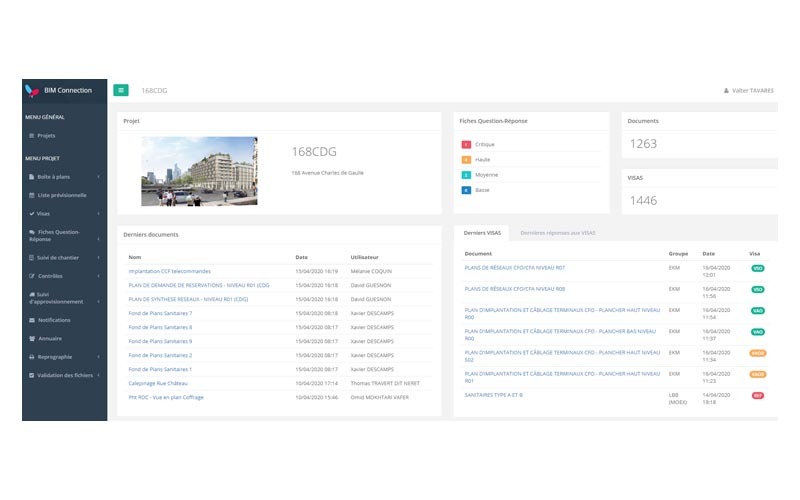Toggle the green hamburger sidebar button
Image resolution: width=800 pixels, height=500 pixels.
(121, 90)
